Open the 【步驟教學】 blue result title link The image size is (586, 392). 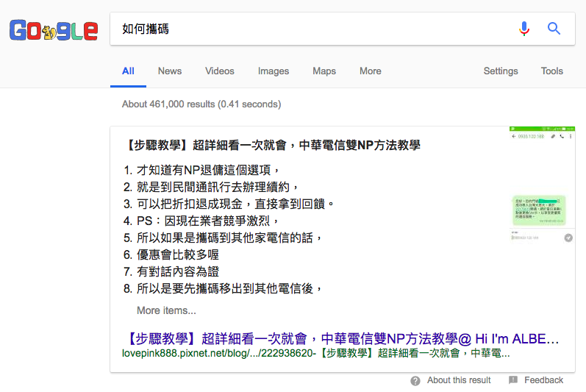pos(340,338)
